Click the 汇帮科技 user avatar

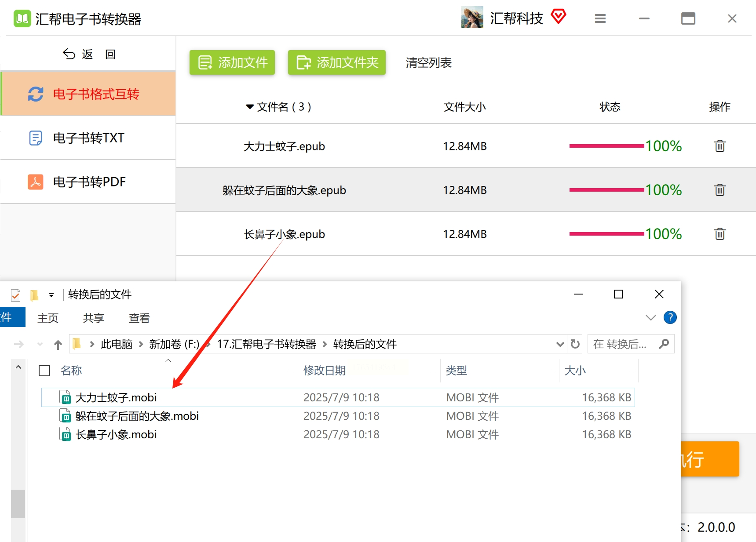pyautogui.click(x=472, y=18)
